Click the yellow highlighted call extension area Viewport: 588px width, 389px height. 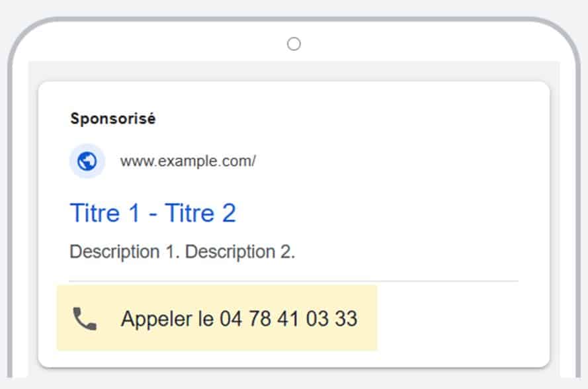pos(217,318)
